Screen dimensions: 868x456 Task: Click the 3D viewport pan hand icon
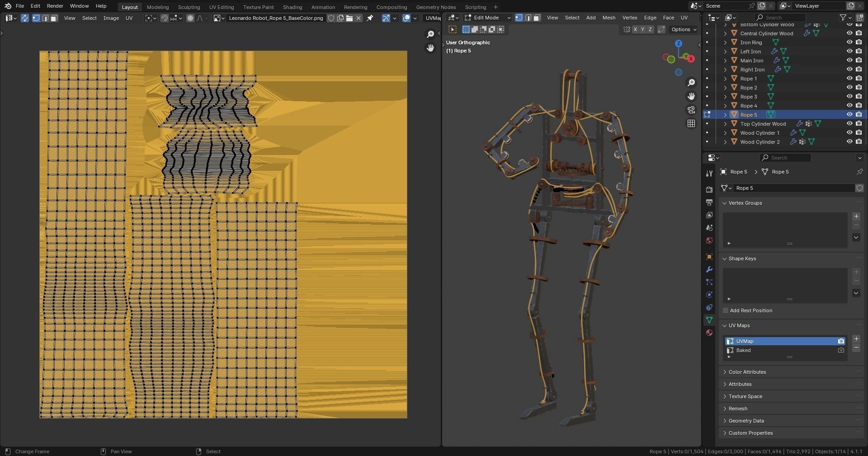coord(691,96)
